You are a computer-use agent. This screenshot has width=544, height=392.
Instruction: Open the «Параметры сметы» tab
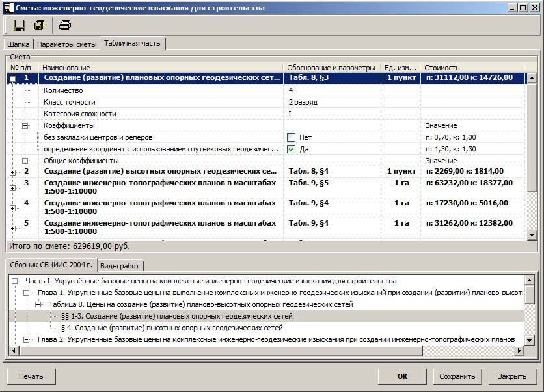[66, 44]
